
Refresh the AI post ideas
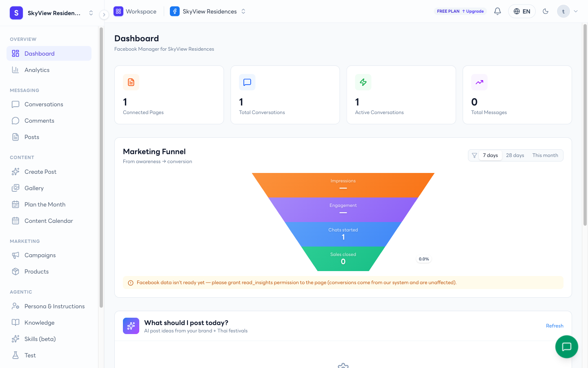555,326
